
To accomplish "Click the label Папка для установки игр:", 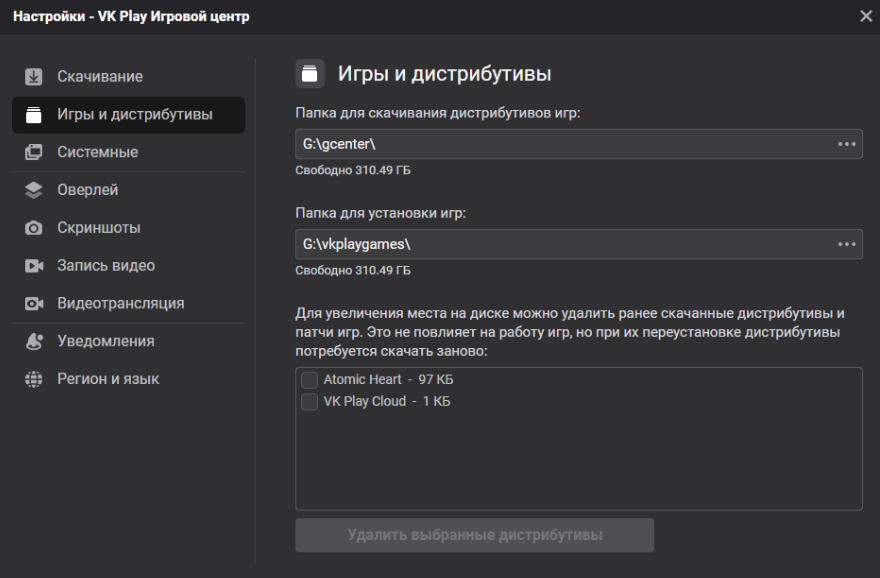I will (x=381, y=213).
